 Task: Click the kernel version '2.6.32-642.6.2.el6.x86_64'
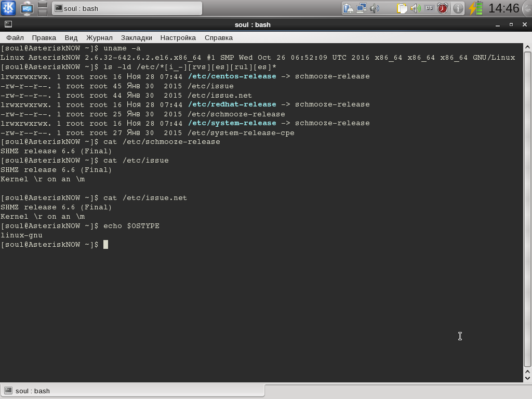(143, 58)
